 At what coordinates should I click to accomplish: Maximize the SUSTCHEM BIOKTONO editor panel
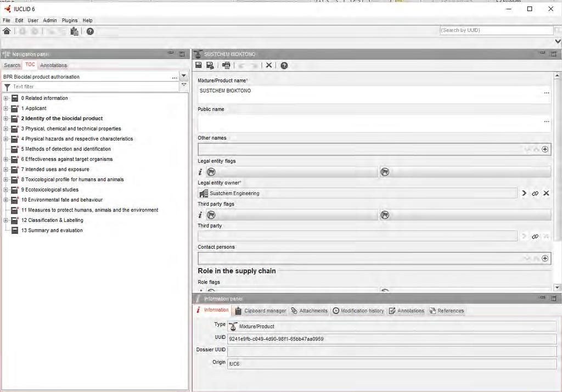point(554,54)
